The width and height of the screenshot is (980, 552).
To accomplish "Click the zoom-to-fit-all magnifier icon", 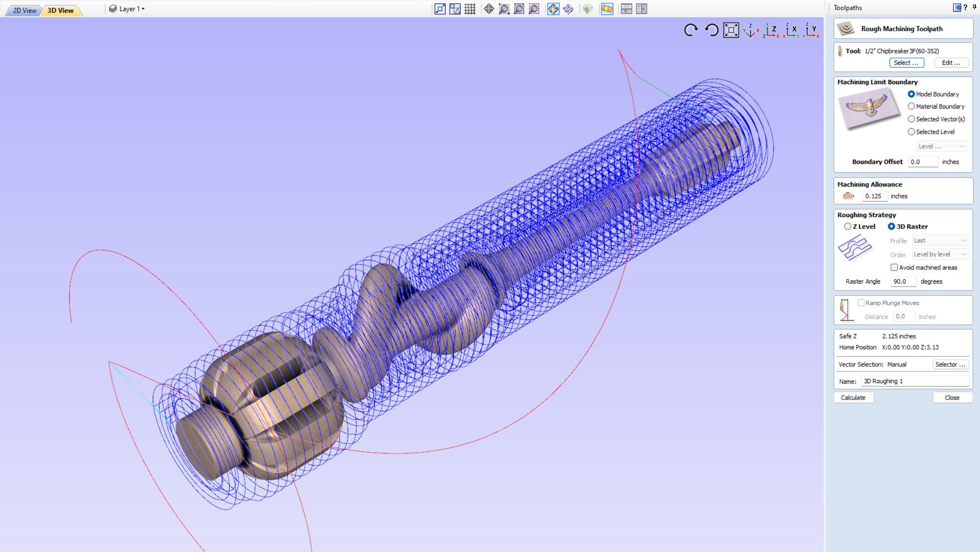I will [x=519, y=9].
